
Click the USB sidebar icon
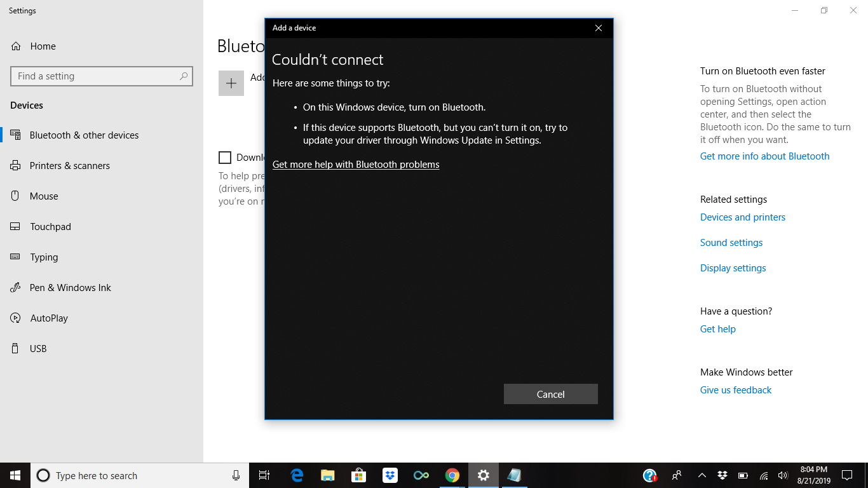(x=15, y=349)
